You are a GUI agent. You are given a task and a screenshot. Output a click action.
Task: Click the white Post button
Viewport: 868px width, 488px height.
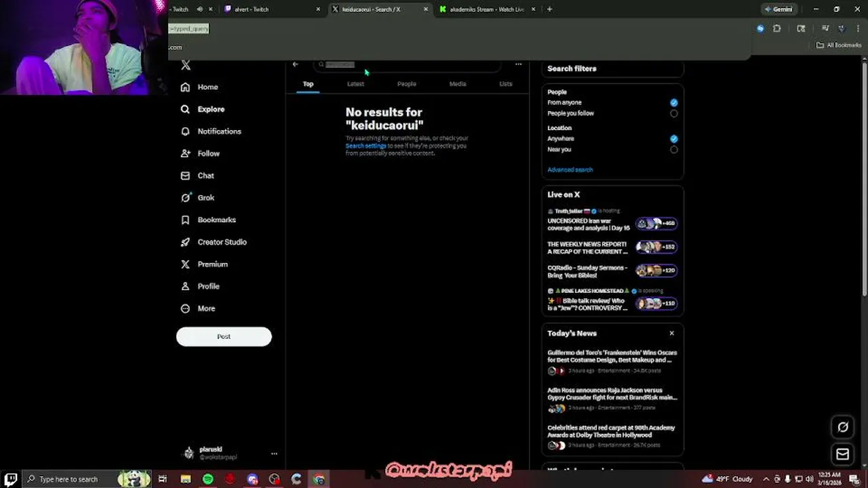pyautogui.click(x=224, y=336)
